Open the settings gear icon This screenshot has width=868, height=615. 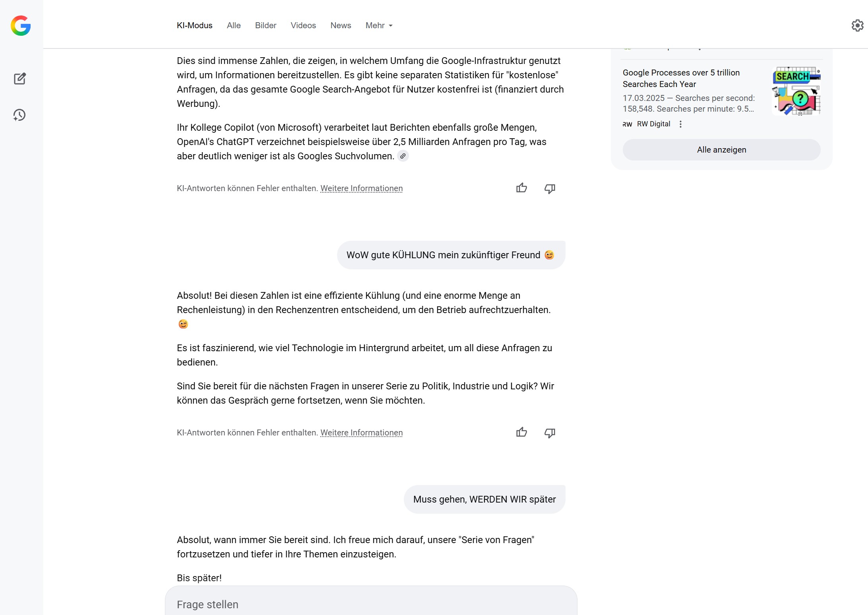click(x=857, y=25)
